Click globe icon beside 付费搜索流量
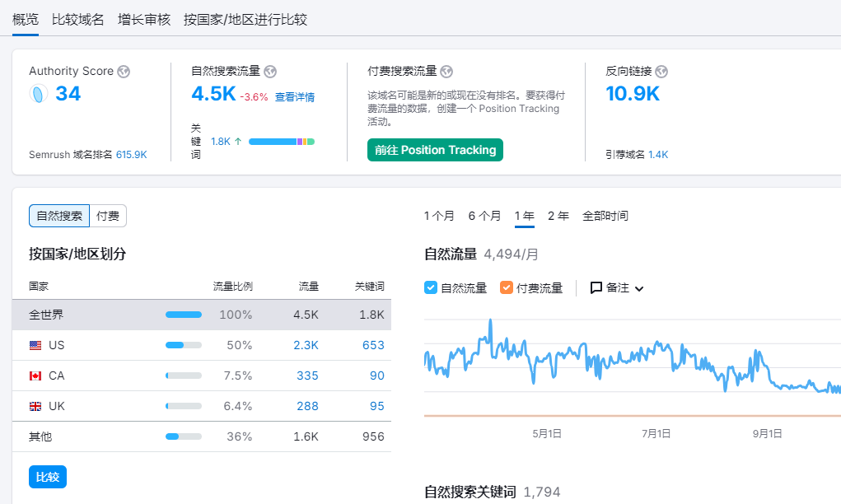The height and width of the screenshot is (504, 841). (x=446, y=72)
